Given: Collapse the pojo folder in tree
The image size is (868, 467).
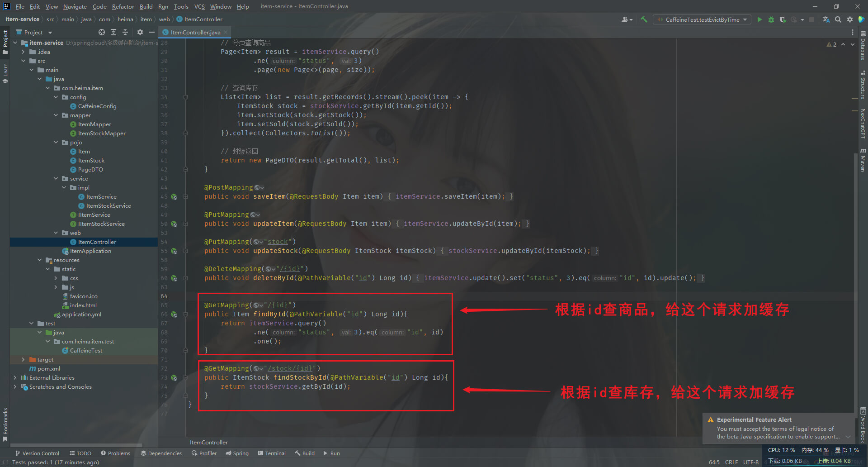Looking at the screenshot, I should [56, 143].
